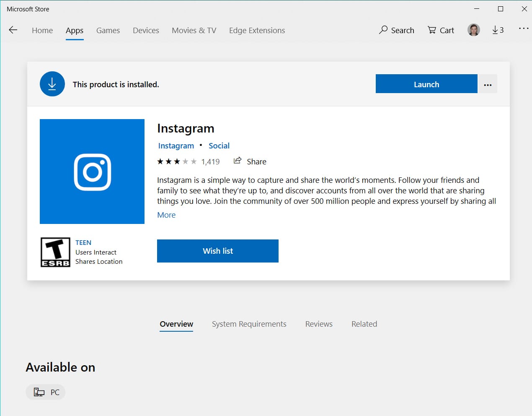Click the "Shares Location" descriptor

99,261
